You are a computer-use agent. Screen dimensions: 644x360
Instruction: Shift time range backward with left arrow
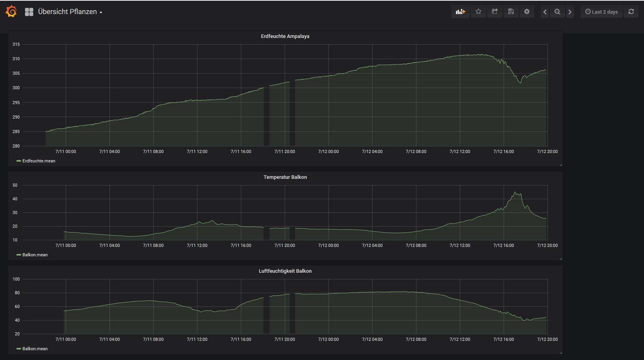pyautogui.click(x=545, y=12)
